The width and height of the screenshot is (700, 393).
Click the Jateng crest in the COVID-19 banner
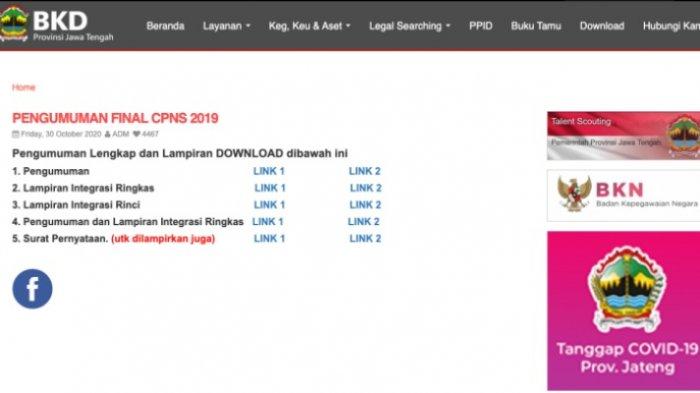click(x=627, y=289)
